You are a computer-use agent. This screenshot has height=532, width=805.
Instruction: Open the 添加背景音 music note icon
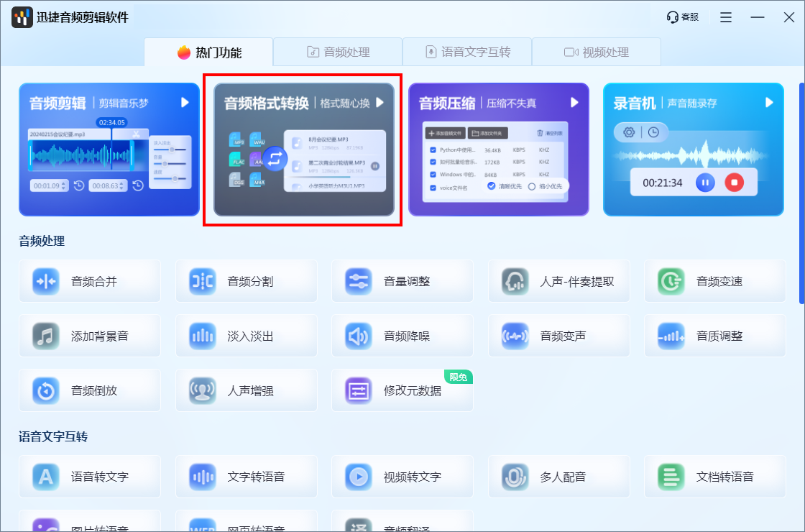click(46, 336)
